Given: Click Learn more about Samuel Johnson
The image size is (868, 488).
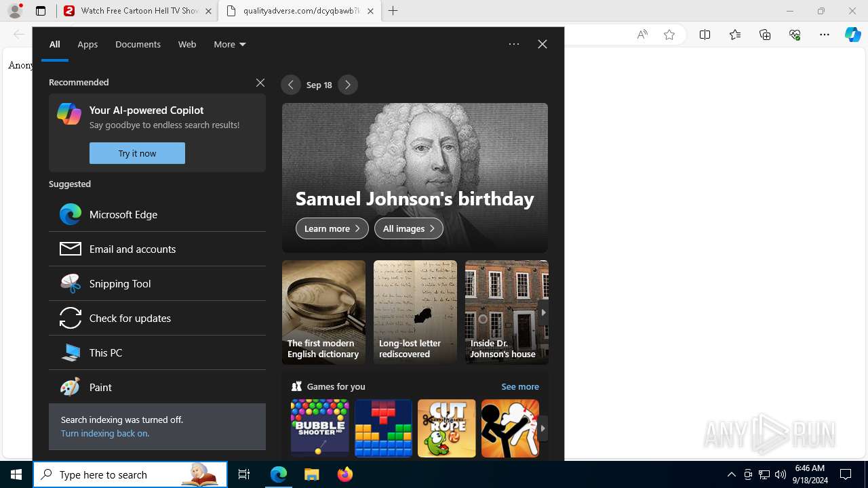Looking at the screenshot, I should (332, 228).
